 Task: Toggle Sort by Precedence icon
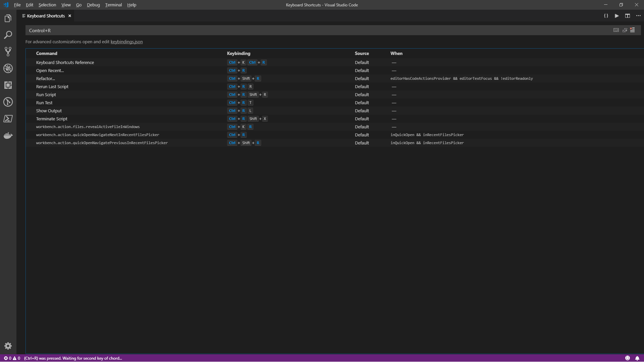(625, 30)
